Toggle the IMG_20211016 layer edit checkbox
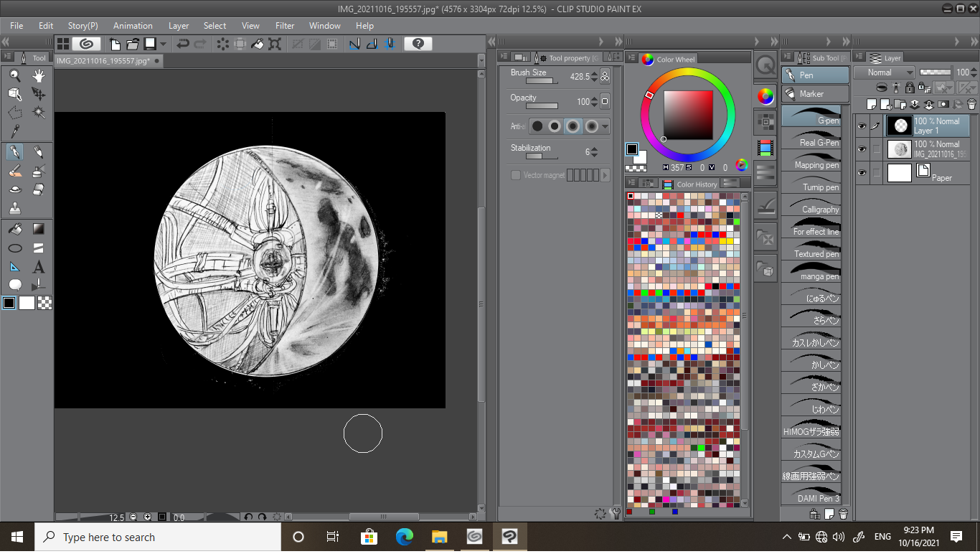Viewport: 980px width, 554px height. (x=876, y=149)
